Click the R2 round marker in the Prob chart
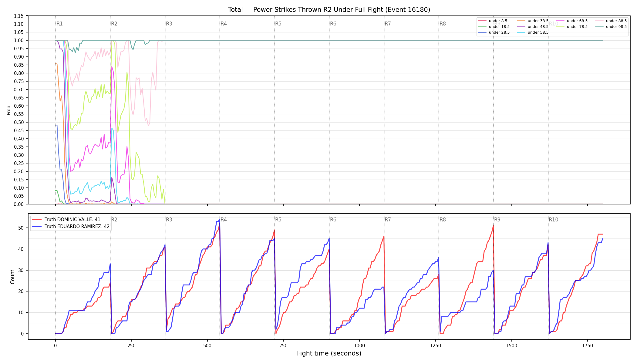 114,24
